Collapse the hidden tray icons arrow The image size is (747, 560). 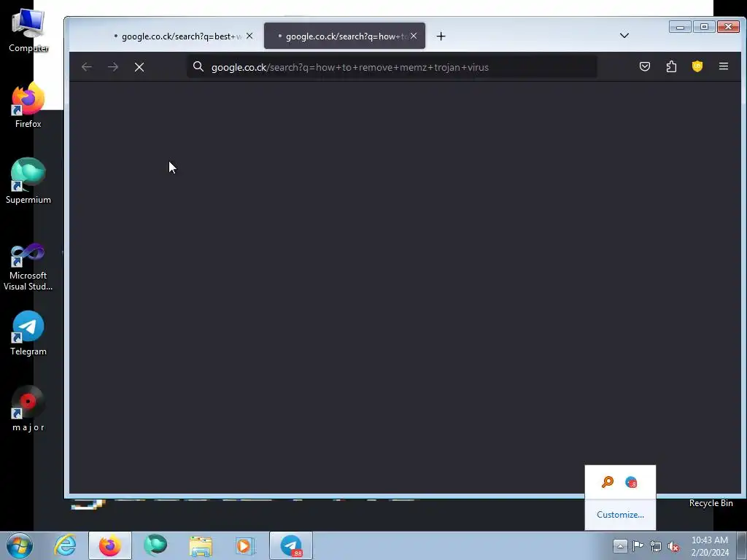[x=620, y=545]
